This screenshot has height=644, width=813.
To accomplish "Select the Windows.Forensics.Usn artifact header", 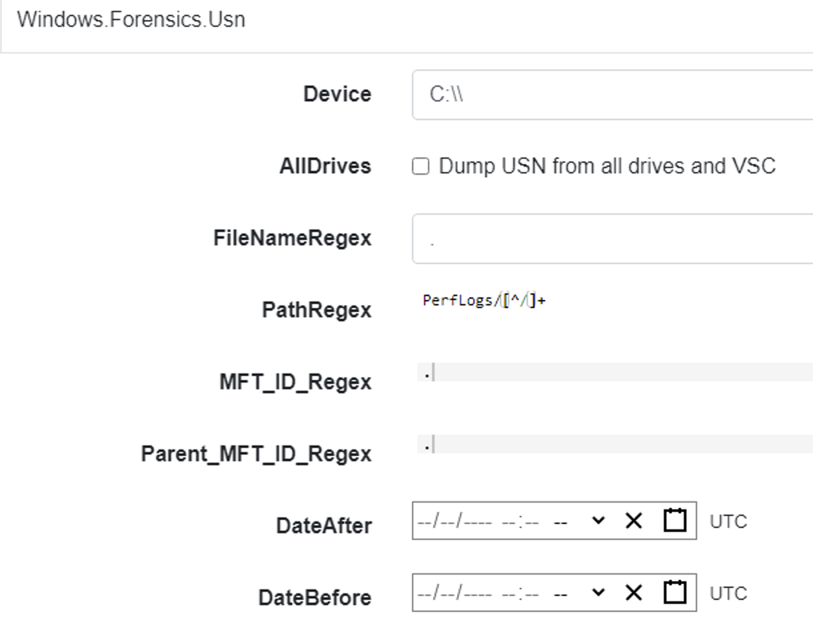I will coord(131,19).
